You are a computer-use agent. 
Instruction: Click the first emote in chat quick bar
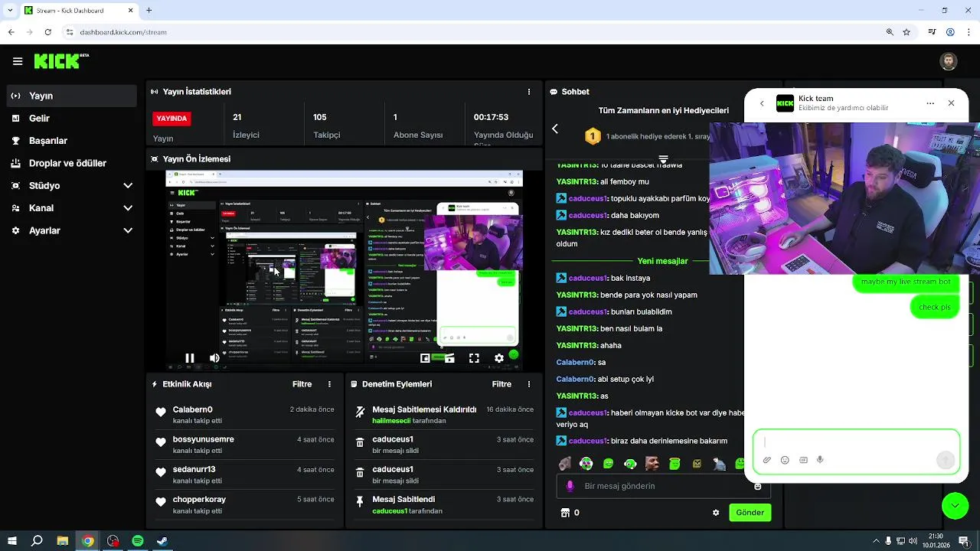coord(564,464)
